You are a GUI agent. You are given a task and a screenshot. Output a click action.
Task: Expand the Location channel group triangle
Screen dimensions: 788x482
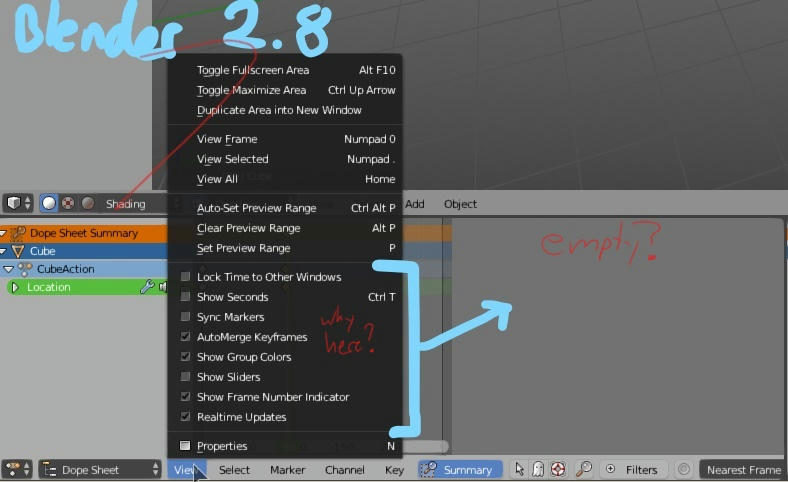15,287
